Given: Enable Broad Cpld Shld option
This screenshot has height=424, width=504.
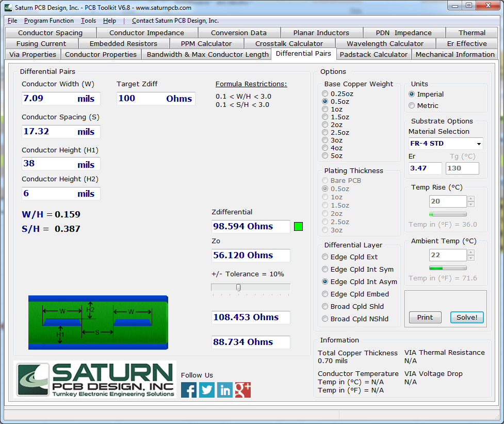Looking at the screenshot, I should click(x=325, y=306).
